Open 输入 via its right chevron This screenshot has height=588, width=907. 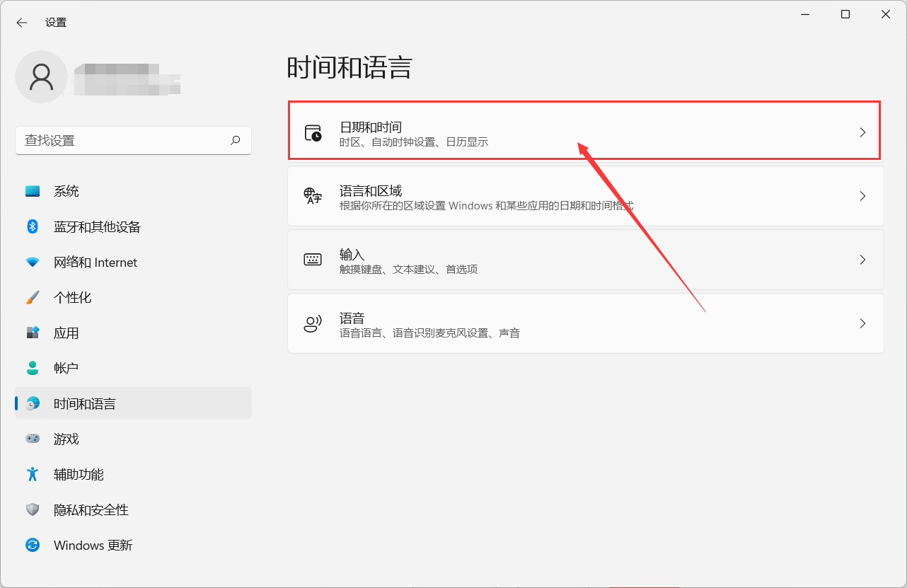862,260
